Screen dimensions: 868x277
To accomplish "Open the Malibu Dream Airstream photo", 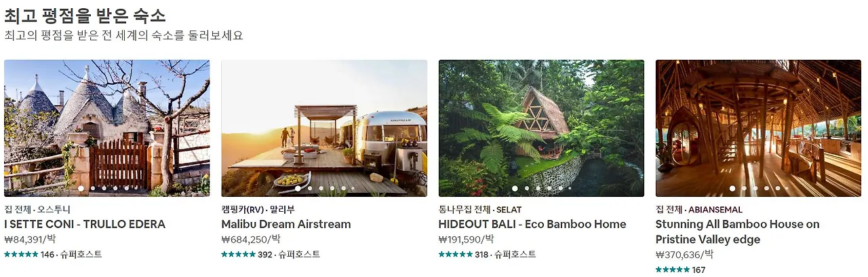I will (324, 128).
